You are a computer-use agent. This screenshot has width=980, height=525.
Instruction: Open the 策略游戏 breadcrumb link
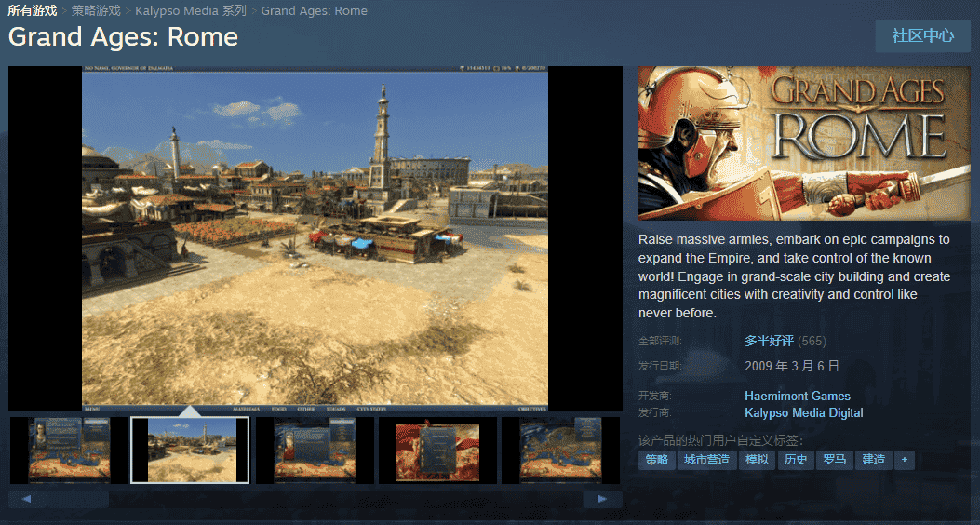pos(96,10)
